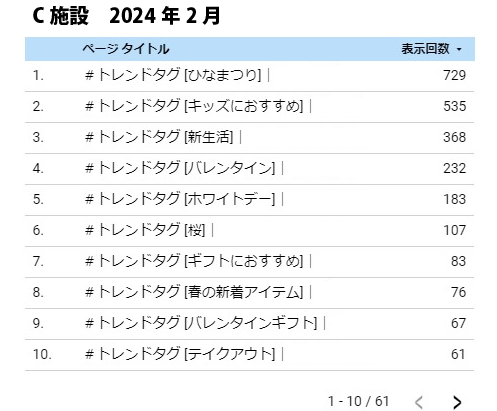497x411 pixels.
Task: Select the 新生活 trend tag row
Action: 249,138
